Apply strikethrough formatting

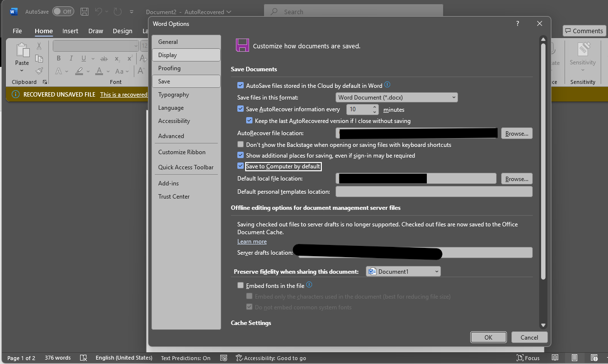coord(104,58)
